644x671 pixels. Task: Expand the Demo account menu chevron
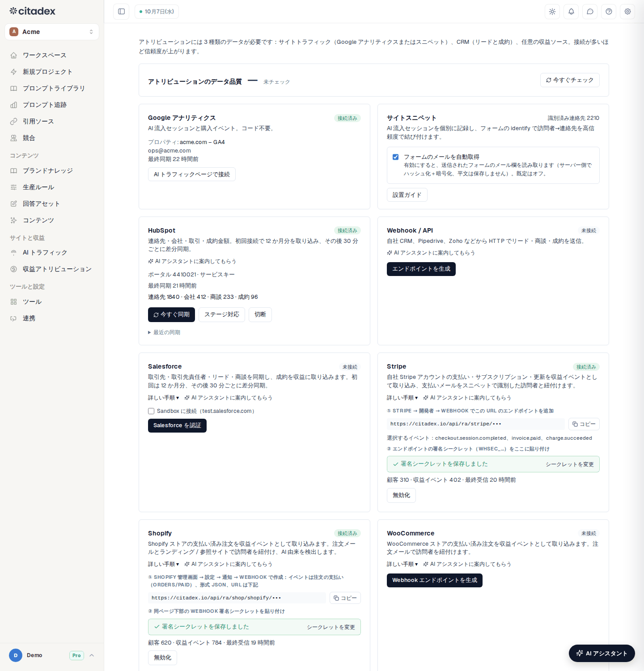click(92, 655)
